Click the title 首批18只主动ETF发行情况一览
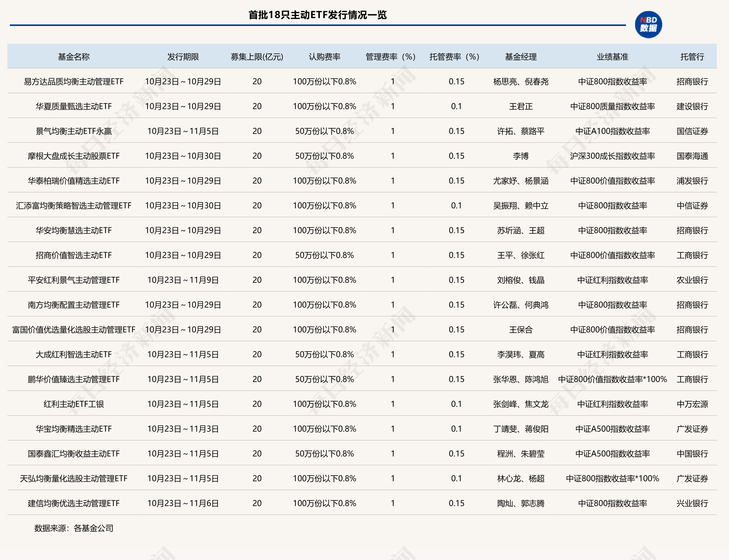This screenshot has width=729, height=560. click(x=317, y=15)
